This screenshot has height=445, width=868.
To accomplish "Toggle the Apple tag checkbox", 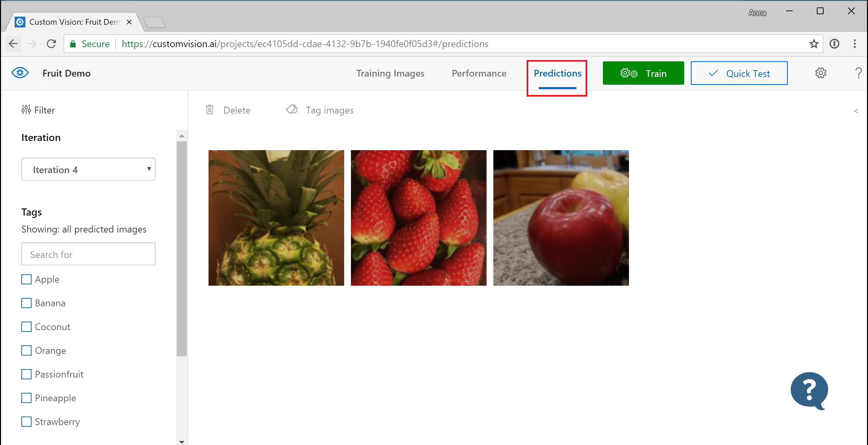I will click(x=27, y=279).
